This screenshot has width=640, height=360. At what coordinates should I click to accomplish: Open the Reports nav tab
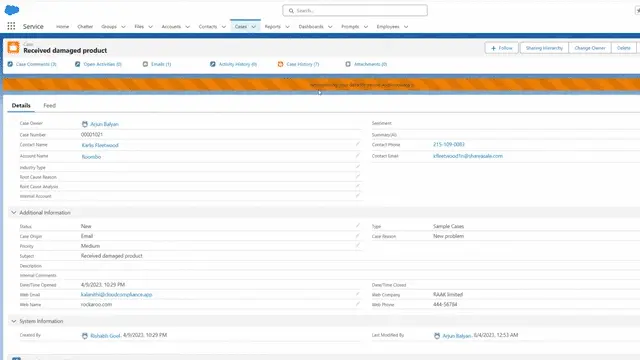(x=273, y=27)
